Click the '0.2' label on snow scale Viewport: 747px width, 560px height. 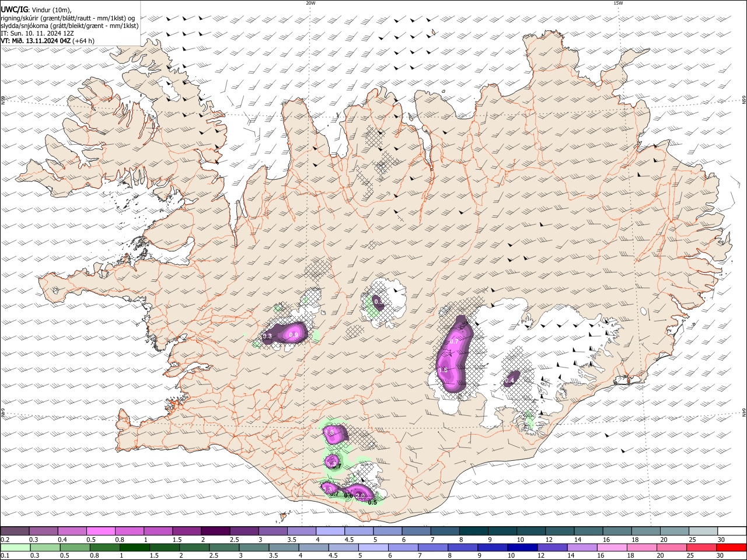click(x=5, y=540)
